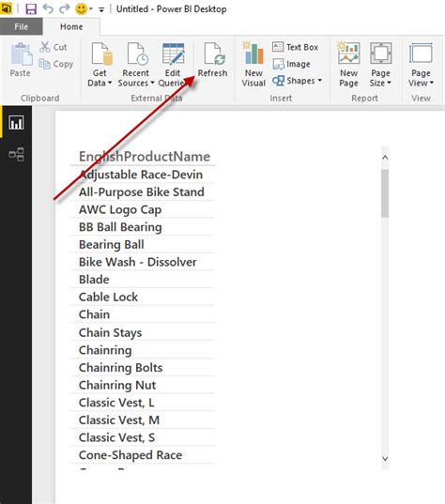Image resolution: width=445 pixels, height=504 pixels.
Task: Switch to Relationships view in sidebar
Action: click(16, 154)
